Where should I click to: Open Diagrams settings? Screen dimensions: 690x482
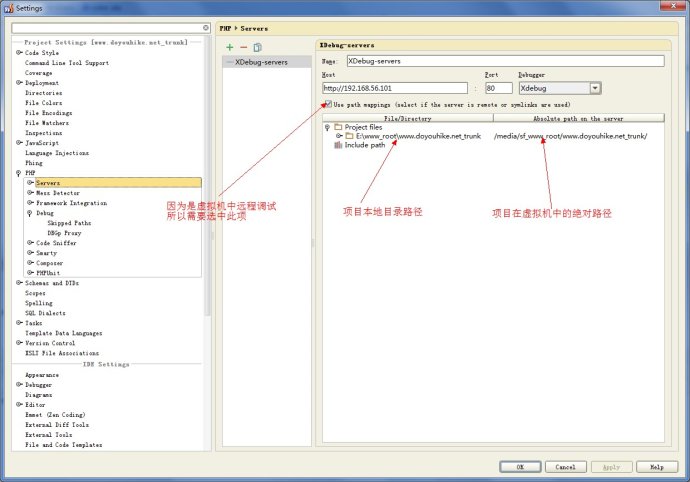pyautogui.click(x=39, y=395)
